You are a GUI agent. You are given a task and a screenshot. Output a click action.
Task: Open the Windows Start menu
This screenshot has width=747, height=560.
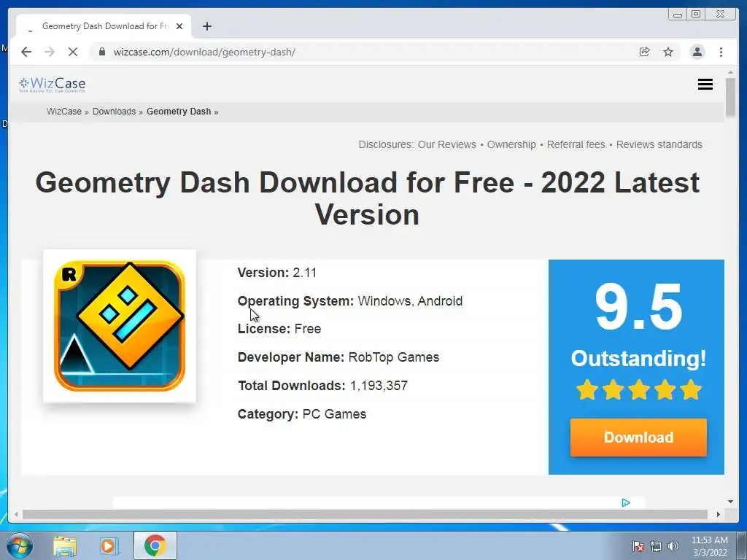point(20,545)
